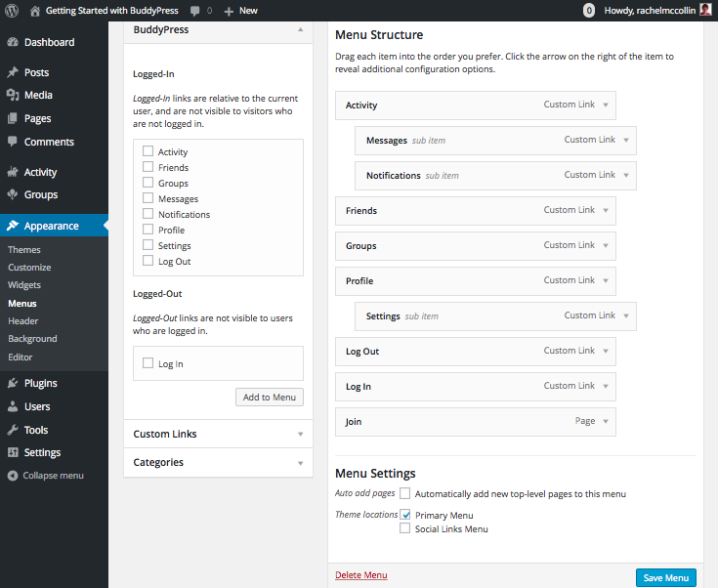718x588 pixels.
Task: Expand the Log In menu item options
Action: coord(606,387)
